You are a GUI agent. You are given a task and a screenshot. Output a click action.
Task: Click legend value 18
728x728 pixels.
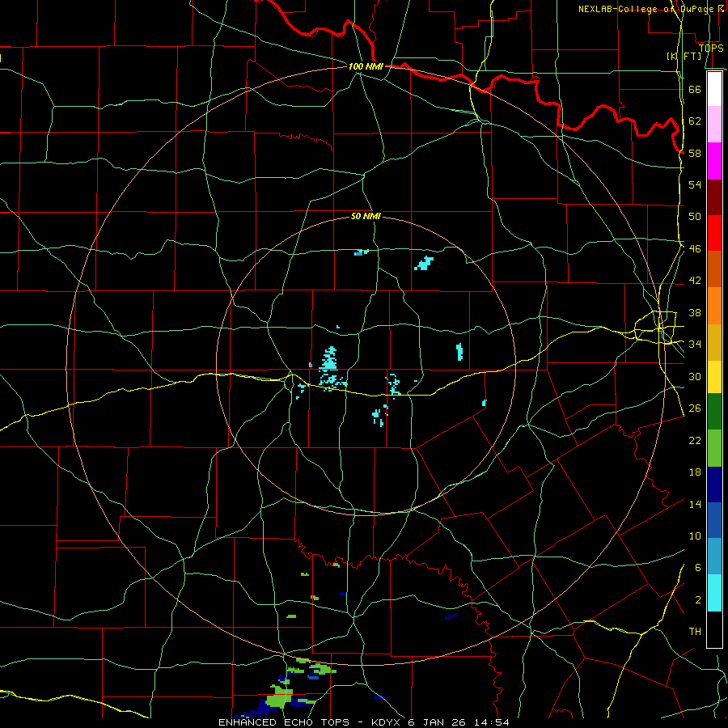(695, 472)
